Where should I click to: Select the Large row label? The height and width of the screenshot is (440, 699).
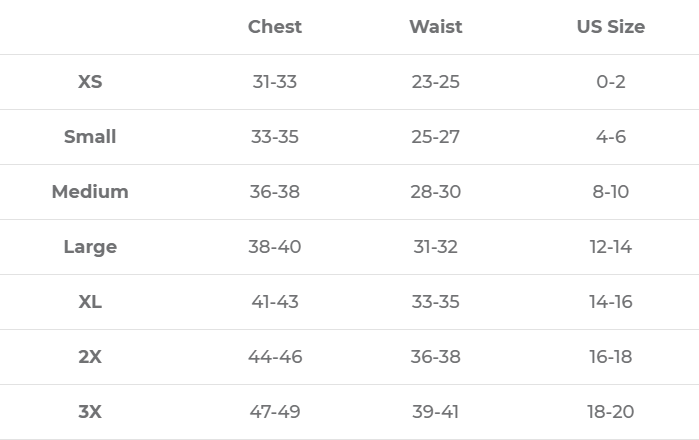tap(90, 247)
